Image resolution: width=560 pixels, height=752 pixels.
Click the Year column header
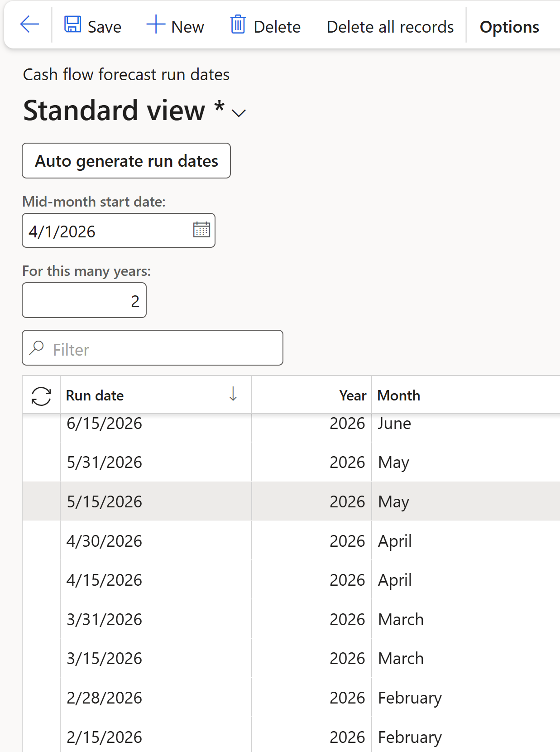coord(352,395)
